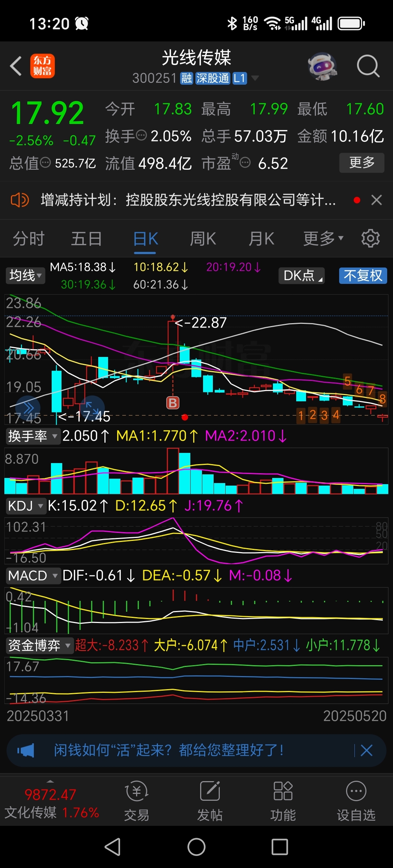Tap Android back navigation button
This screenshot has width=393, height=868.
(x=112, y=847)
